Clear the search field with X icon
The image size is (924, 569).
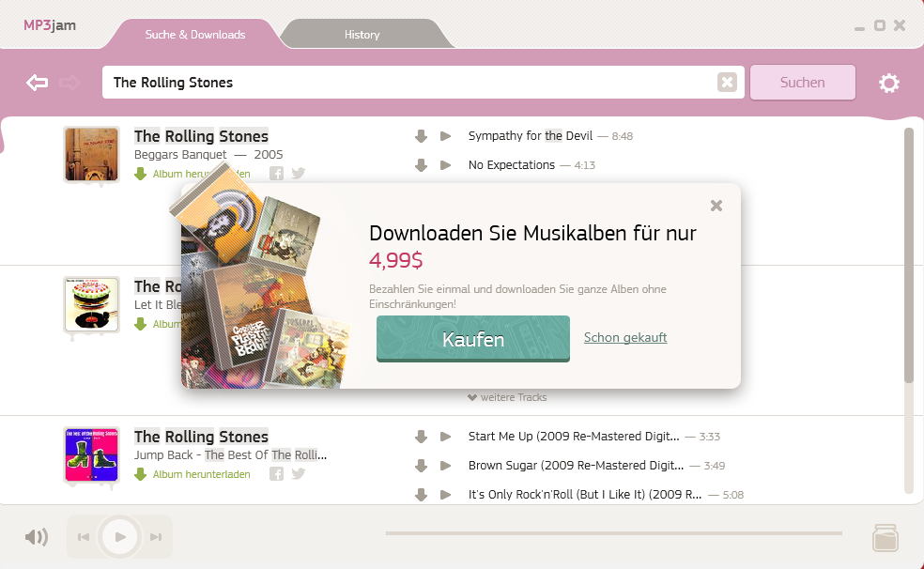(727, 83)
